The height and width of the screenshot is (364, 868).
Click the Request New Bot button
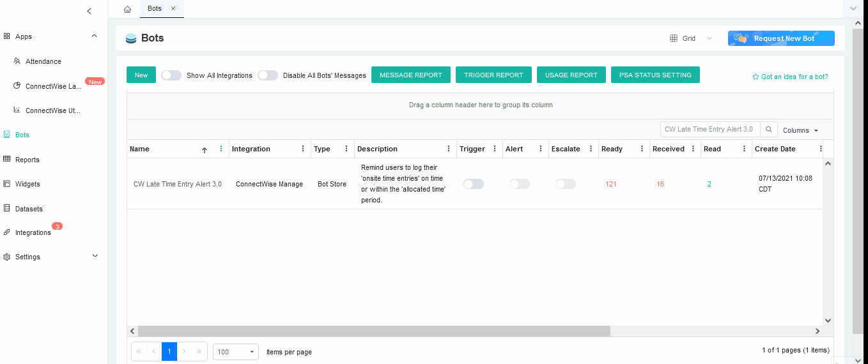(780, 38)
